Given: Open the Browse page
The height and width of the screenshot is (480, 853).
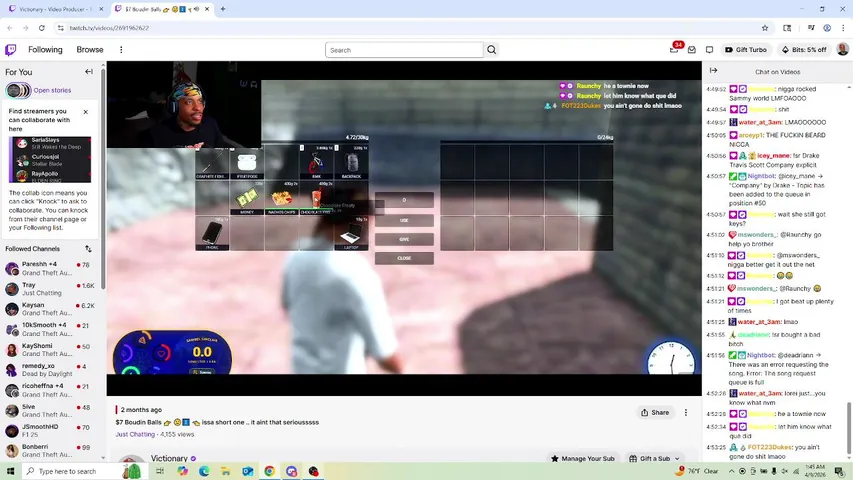Looking at the screenshot, I should (x=90, y=50).
